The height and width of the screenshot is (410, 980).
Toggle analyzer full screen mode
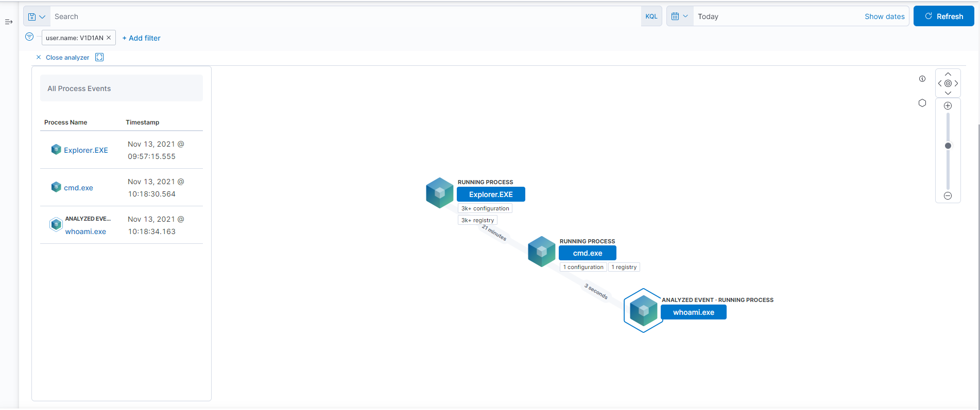click(x=99, y=57)
